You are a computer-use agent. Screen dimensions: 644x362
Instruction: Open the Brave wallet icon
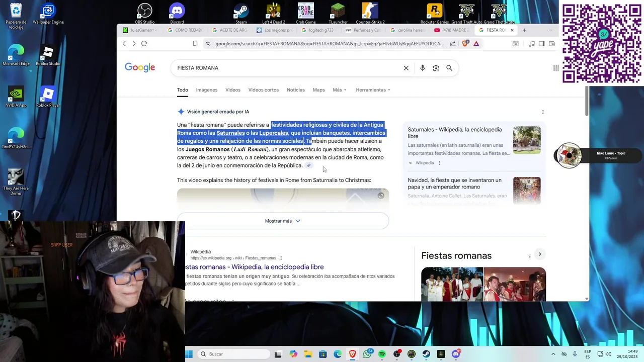[x=551, y=44]
